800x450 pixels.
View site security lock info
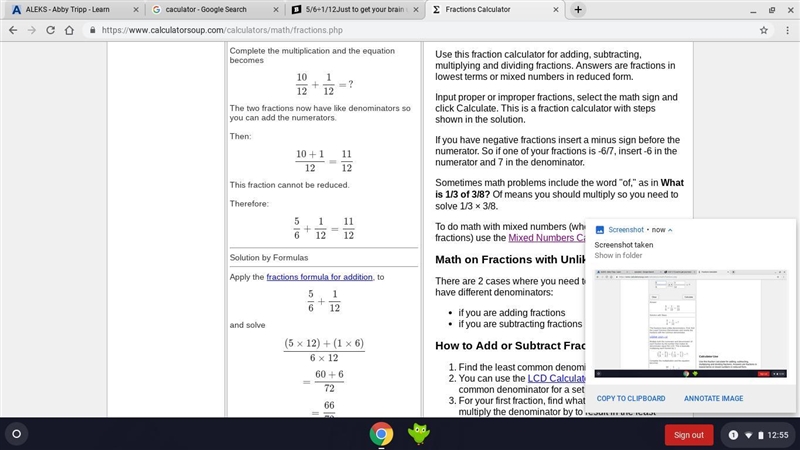pos(92,30)
